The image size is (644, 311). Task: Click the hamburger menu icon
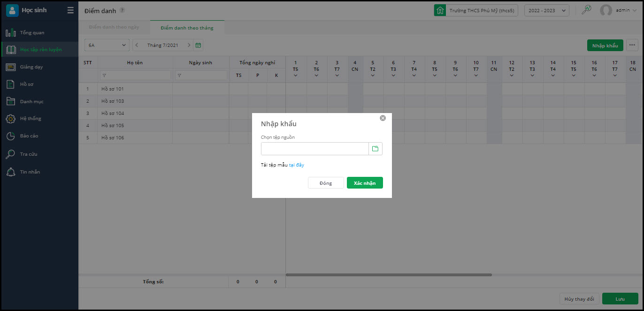pos(70,10)
